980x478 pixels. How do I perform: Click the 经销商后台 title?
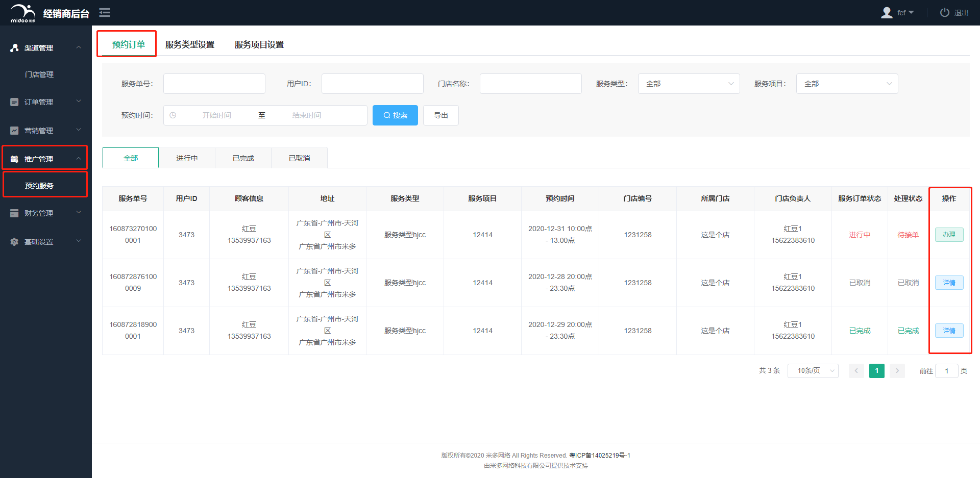pyautogui.click(x=66, y=14)
